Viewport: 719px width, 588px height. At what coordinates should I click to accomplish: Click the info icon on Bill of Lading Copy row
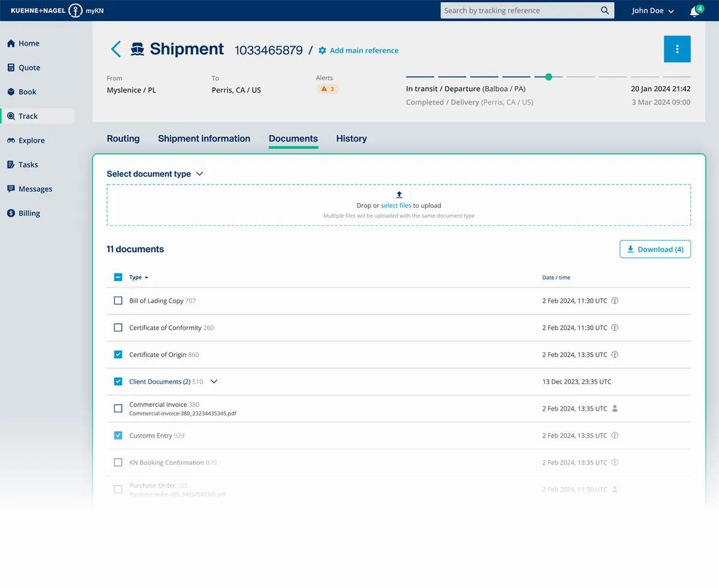click(x=615, y=301)
